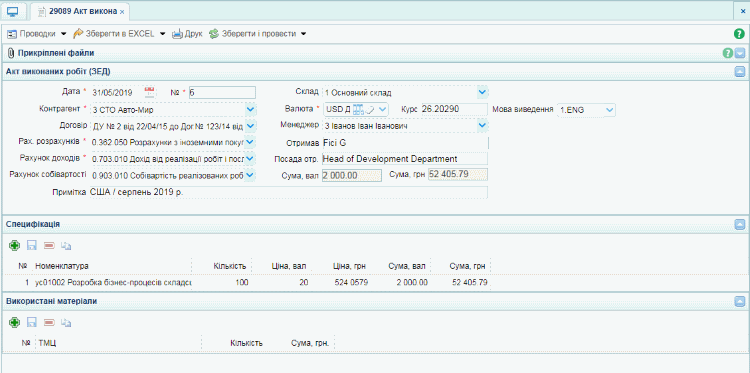Open the Рахунок собівартості dropdown
Viewport: 750px width, 373px height.
pos(251,176)
